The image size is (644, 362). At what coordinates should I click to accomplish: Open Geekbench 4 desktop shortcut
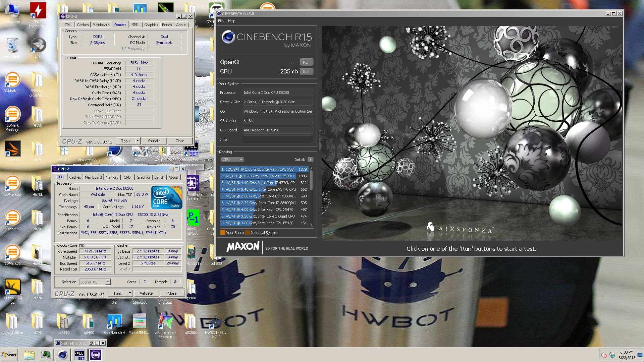[x=114, y=324]
